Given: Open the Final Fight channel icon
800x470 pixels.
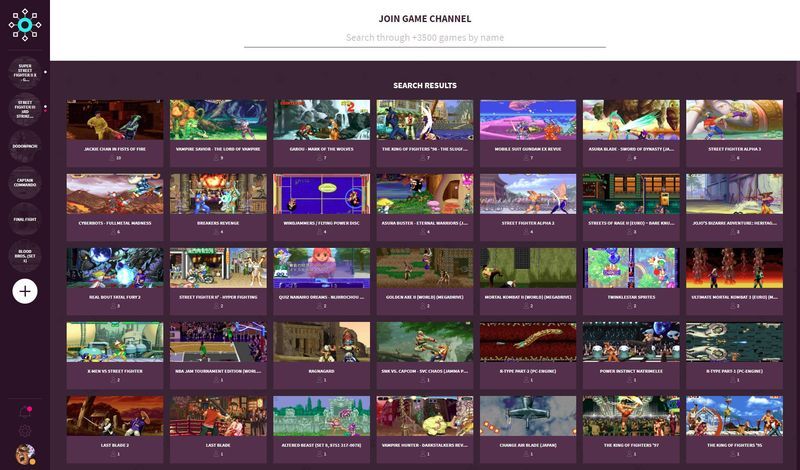Looking at the screenshot, I should pos(24,219).
